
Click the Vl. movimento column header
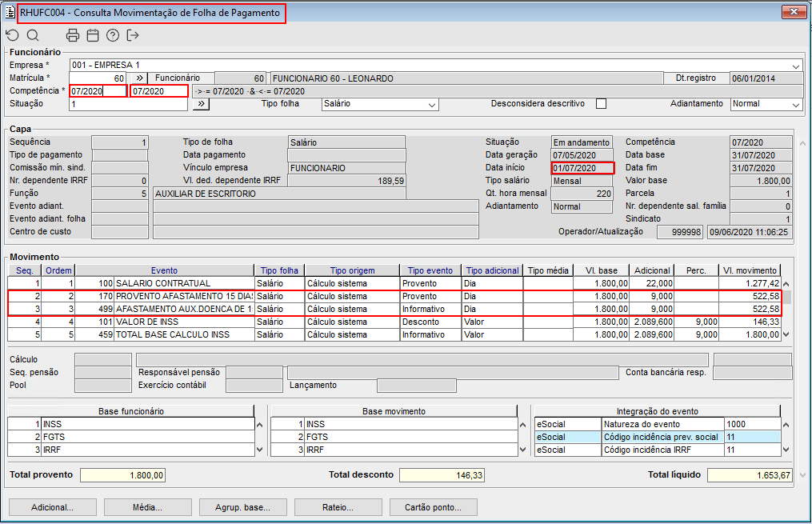tap(748, 270)
